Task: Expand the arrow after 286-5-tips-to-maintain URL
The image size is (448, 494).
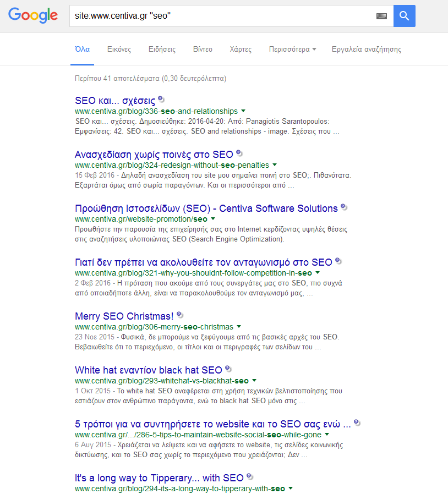Action: 327,434
